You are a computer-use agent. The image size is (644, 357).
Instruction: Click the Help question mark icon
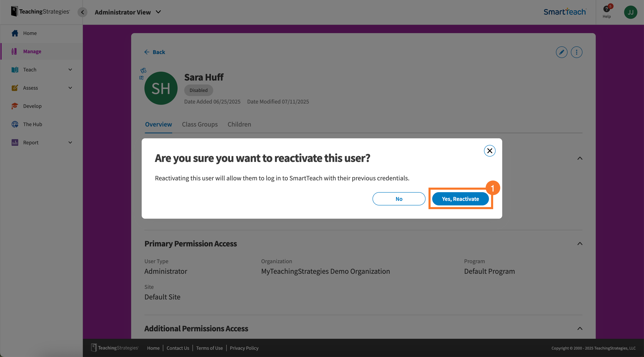[607, 10]
